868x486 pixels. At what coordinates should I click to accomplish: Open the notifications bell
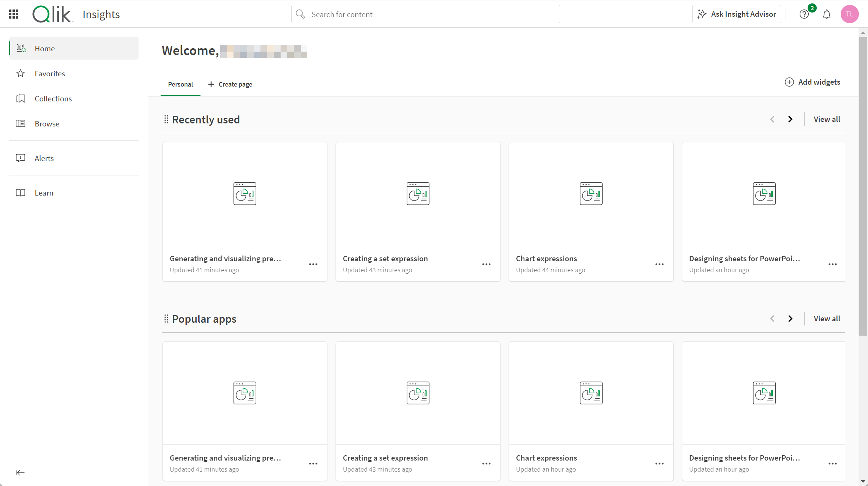tap(827, 14)
